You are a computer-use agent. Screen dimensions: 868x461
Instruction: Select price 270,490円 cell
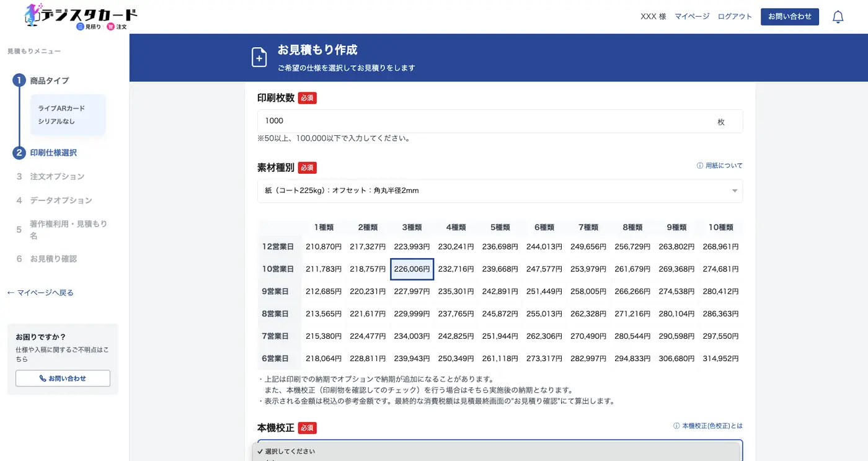[588, 336]
